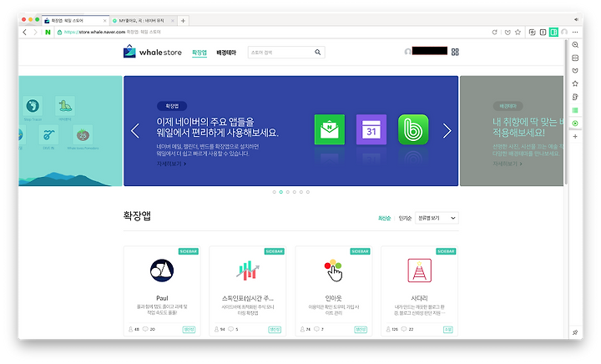Click the green Naver Mail icon on banner
Viewport: 601px width, 364px height.
[330, 129]
